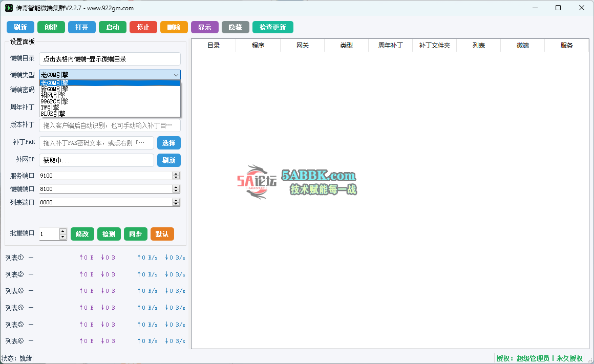Click the red 停止 toolbar button
Screen dimensions: 594x364
143,27
